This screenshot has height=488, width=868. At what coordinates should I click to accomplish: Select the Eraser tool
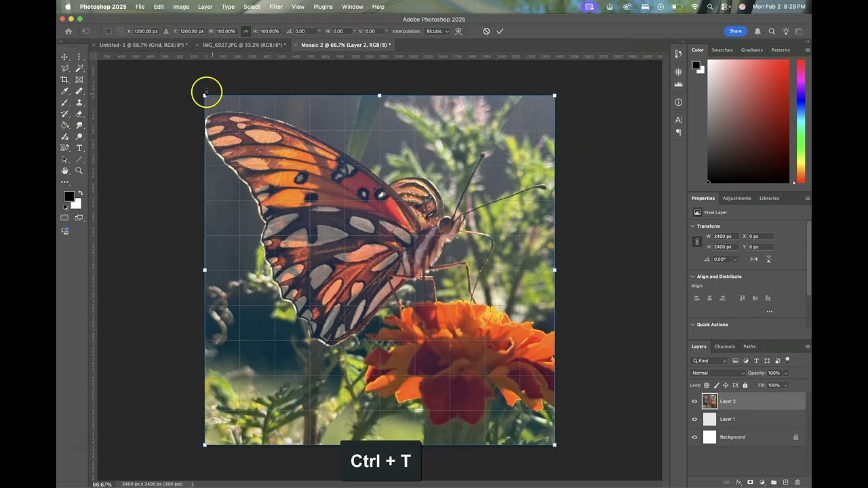tap(79, 114)
